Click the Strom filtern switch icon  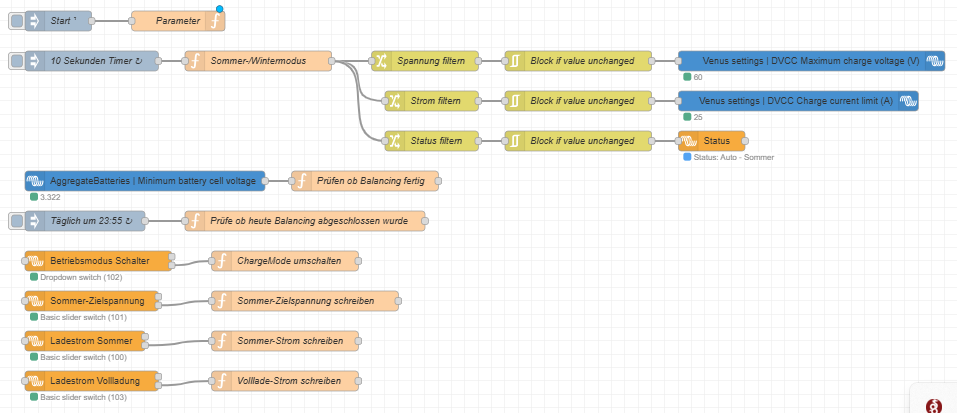[394, 101]
